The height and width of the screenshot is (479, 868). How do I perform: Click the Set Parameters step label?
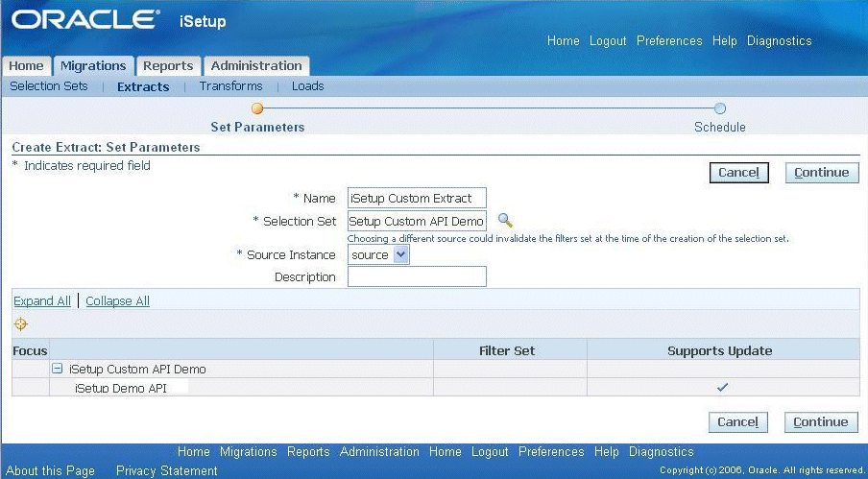click(x=257, y=127)
